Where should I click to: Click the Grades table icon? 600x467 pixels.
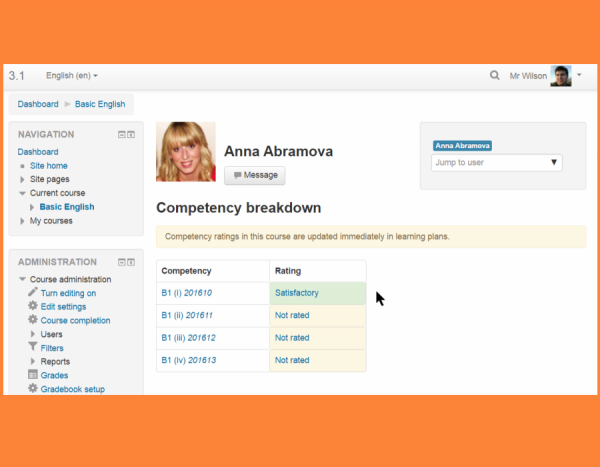(32, 375)
